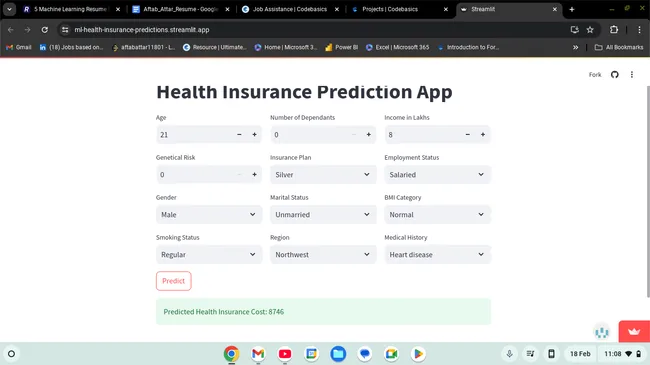Open the BMI Category dropdown showing Normal
The image size is (650, 365).
[437, 214]
